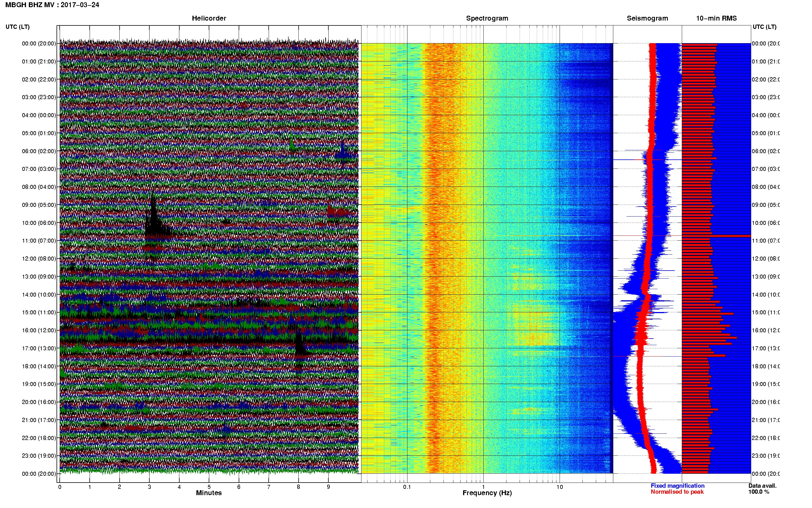Click minute tick '0' on Helicorder axis
Viewport: 812px width, 508px height.
[x=60, y=487]
